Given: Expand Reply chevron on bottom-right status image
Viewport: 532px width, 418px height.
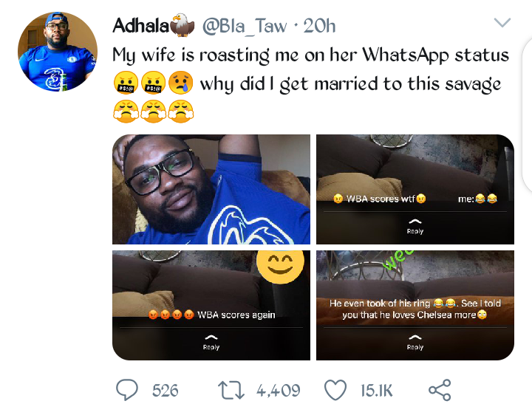Looking at the screenshot, I should click(x=415, y=340).
